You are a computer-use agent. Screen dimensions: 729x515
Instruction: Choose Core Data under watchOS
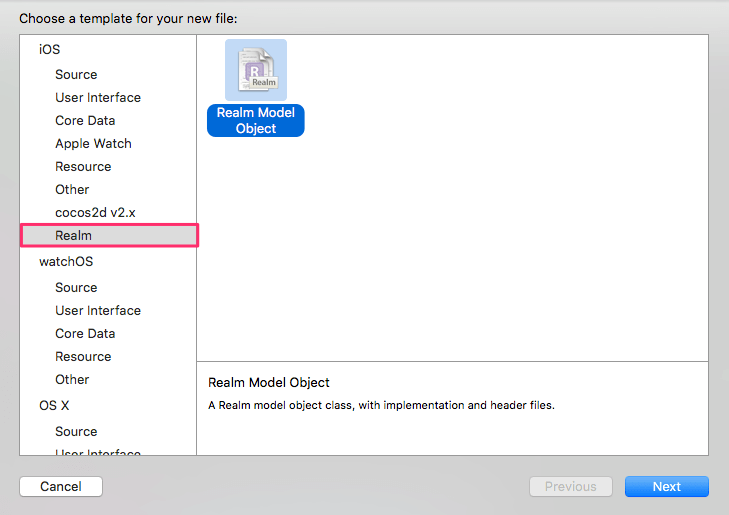pos(85,333)
